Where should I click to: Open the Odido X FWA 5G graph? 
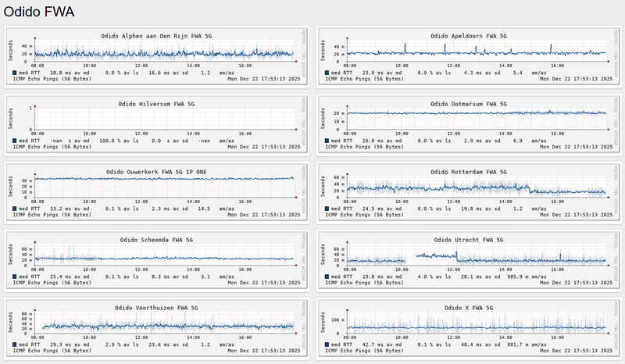point(469,329)
